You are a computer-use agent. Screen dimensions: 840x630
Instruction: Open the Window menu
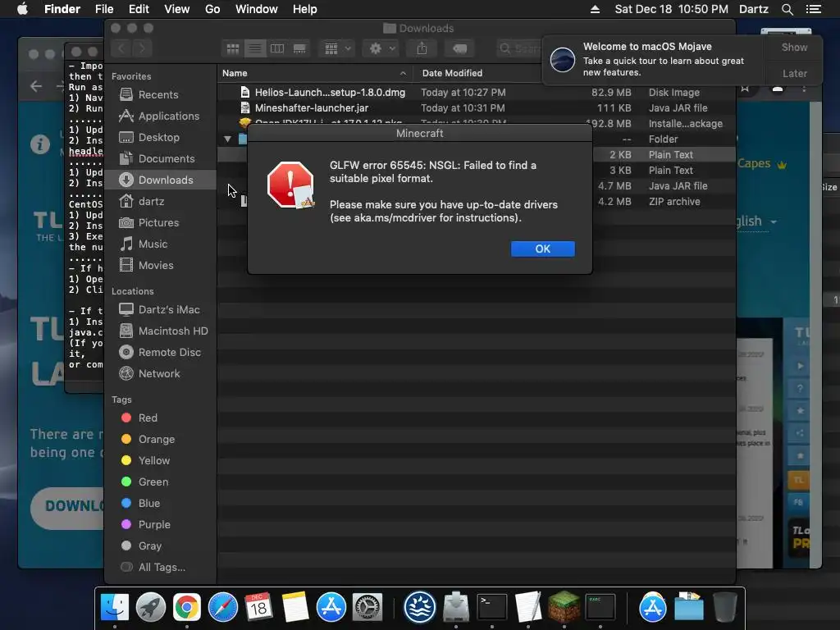point(257,9)
